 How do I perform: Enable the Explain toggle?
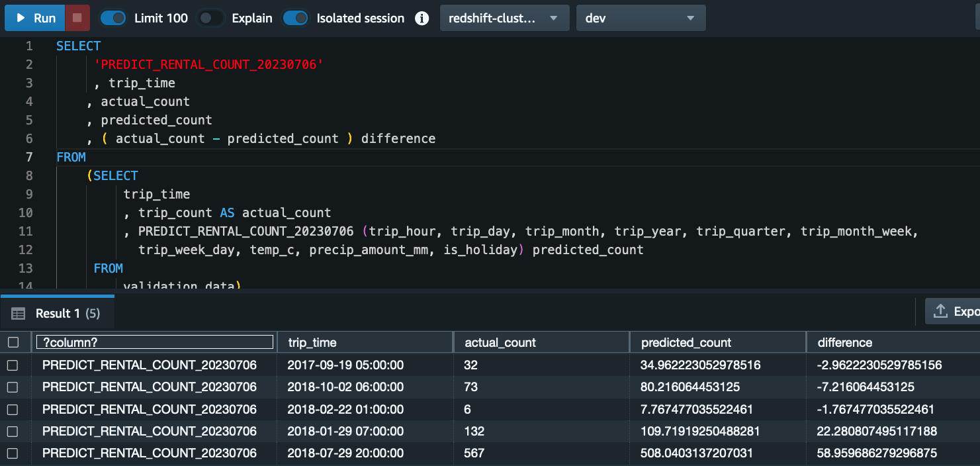(210, 18)
